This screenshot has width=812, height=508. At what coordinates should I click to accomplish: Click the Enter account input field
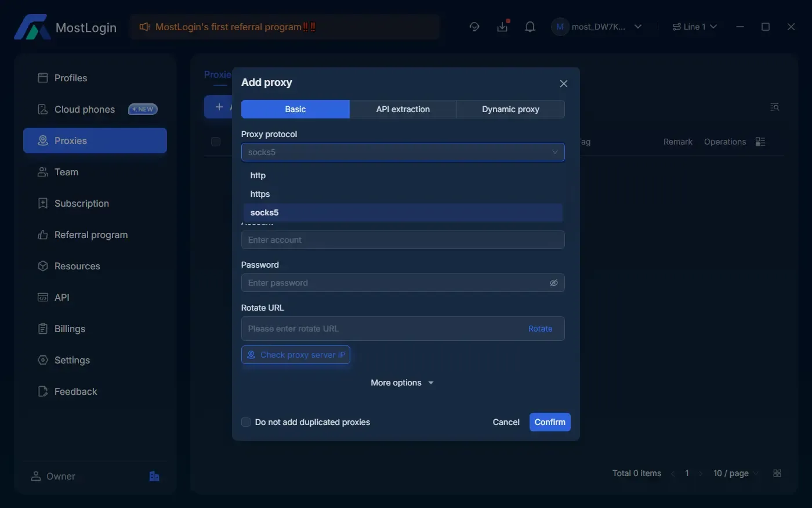pyautogui.click(x=403, y=239)
